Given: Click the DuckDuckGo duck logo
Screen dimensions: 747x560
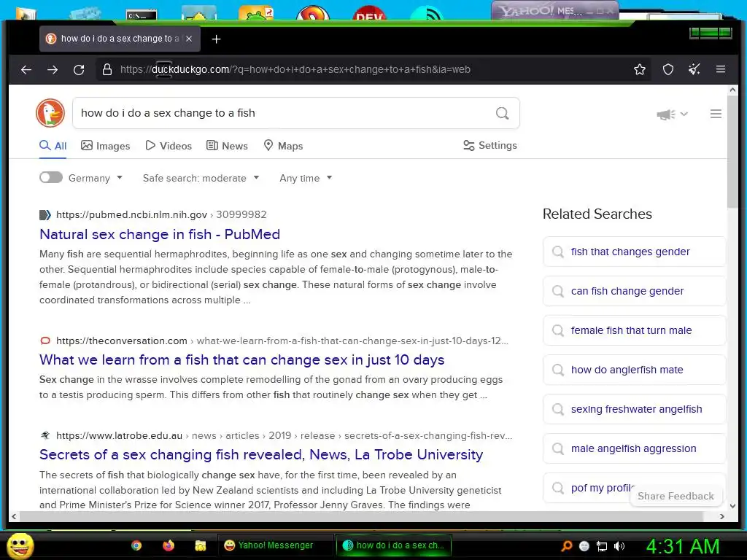Looking at the screenshot, I should tap(50, 113).
